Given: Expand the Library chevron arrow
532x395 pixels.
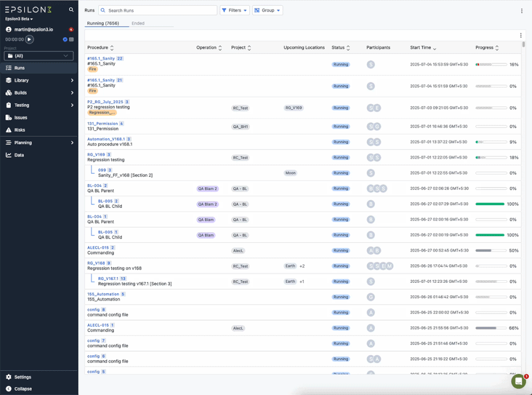Looking at the screenshot, I should click(72, 80).
